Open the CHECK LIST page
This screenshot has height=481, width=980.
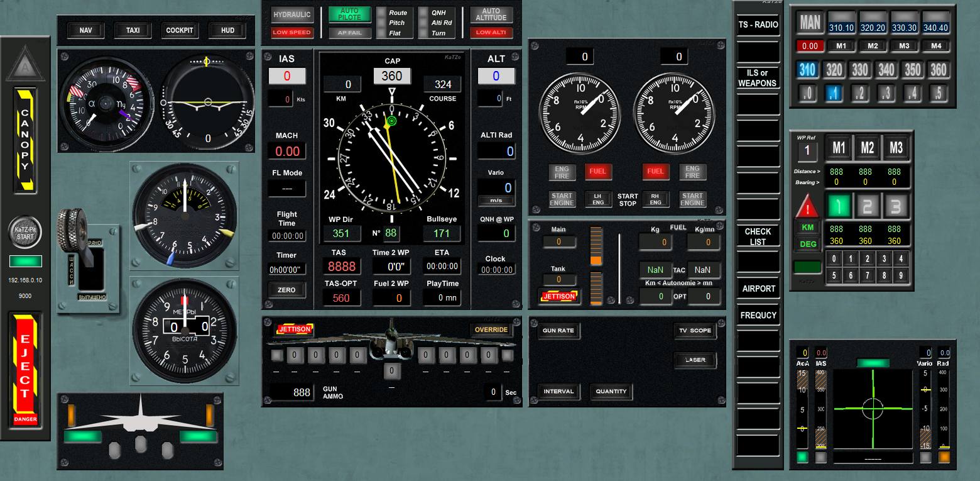coord(758,236)
